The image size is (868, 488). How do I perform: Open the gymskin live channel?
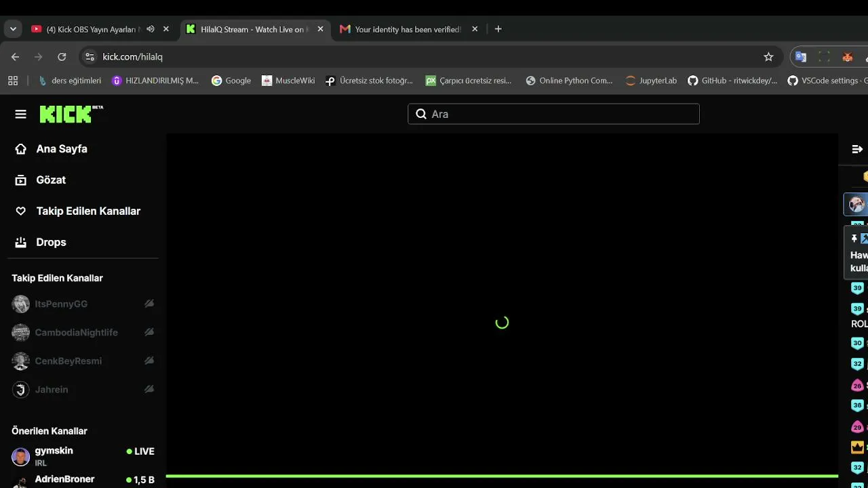tap(83, 456)
